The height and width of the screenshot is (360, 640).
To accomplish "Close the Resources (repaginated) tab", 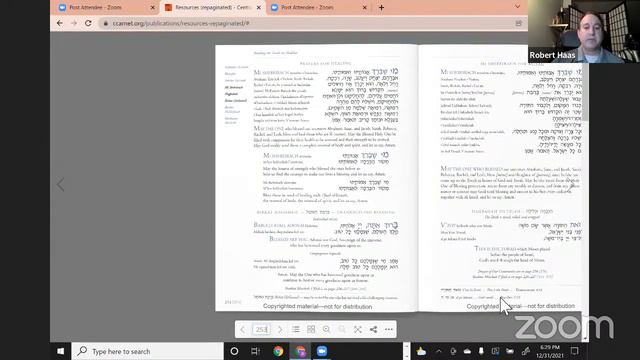I will point(259,7).
